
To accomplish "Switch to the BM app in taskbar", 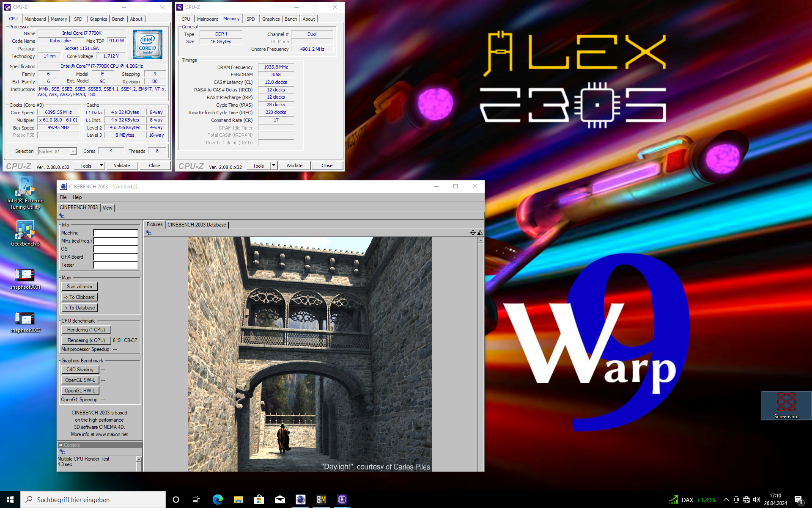I will pos(321,500).
